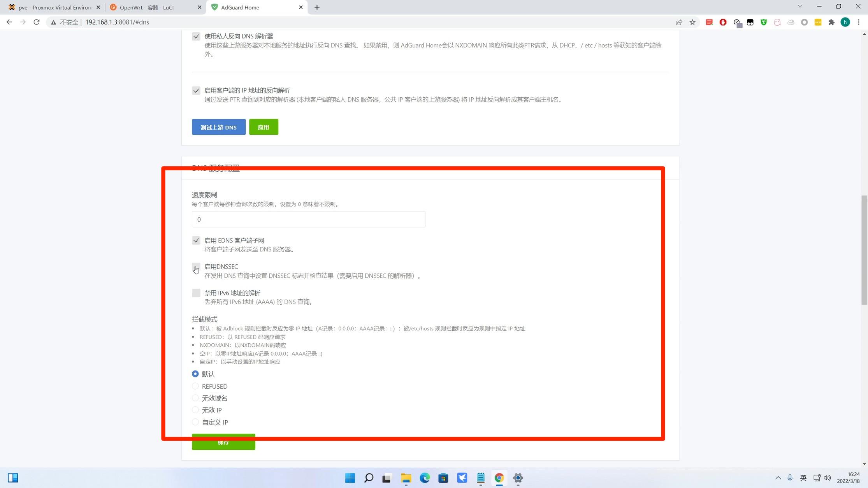Open the browser extensions puzzle-piece menu
The height and width of the screenshot is (488, 868).
click(832, 22)
